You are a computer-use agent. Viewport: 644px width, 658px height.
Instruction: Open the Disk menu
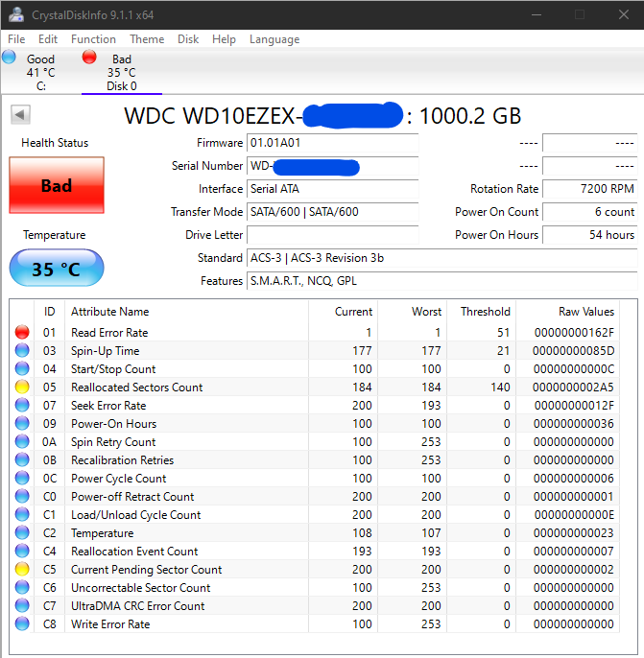188,39
